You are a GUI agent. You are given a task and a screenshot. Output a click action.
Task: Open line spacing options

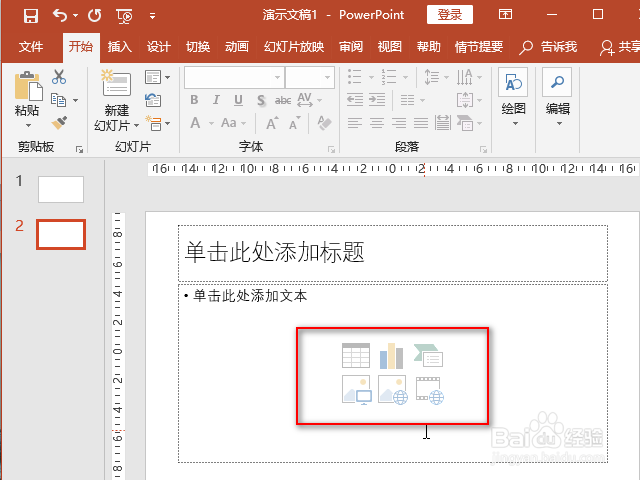point(436,77)
